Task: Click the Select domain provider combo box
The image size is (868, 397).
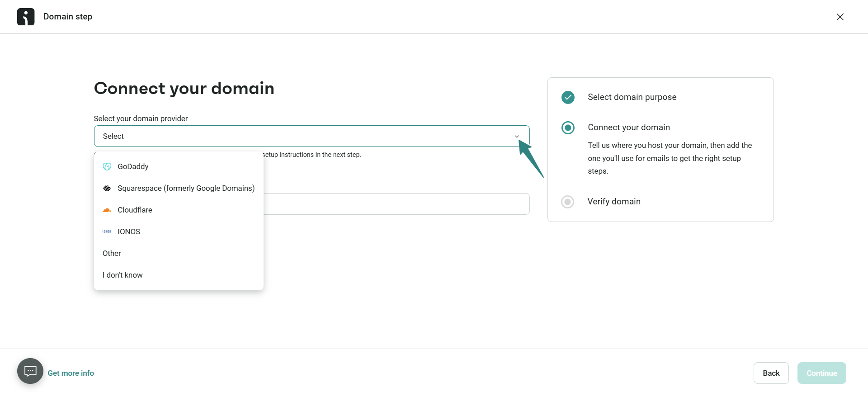Action: (x=307, y=136)
